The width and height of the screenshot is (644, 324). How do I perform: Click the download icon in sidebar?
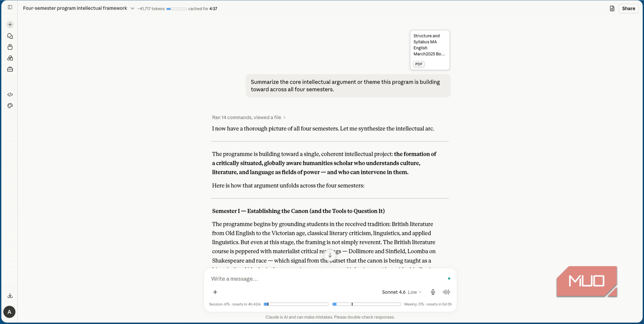click(x=10, y=296)
